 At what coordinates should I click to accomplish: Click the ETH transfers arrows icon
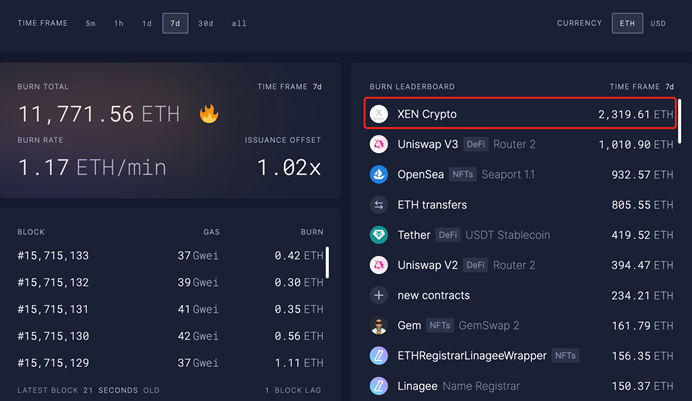pyautogui.click(x=379, y=205)
